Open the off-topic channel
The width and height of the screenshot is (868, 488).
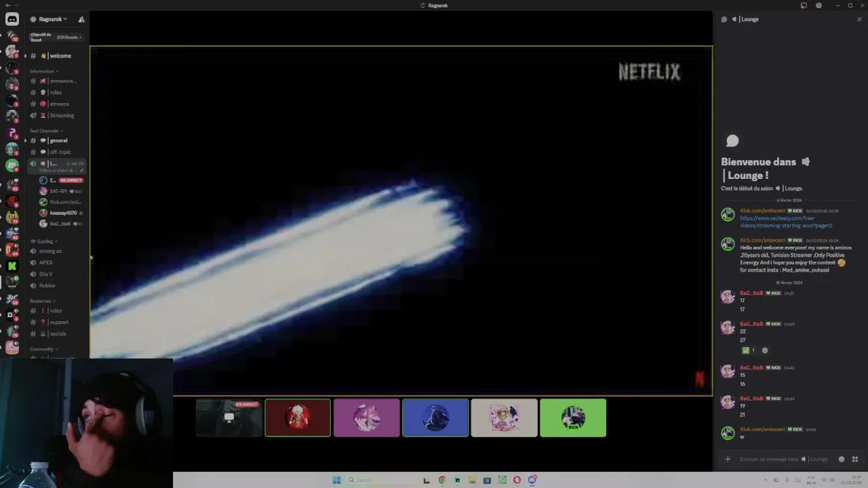(57, 152)
